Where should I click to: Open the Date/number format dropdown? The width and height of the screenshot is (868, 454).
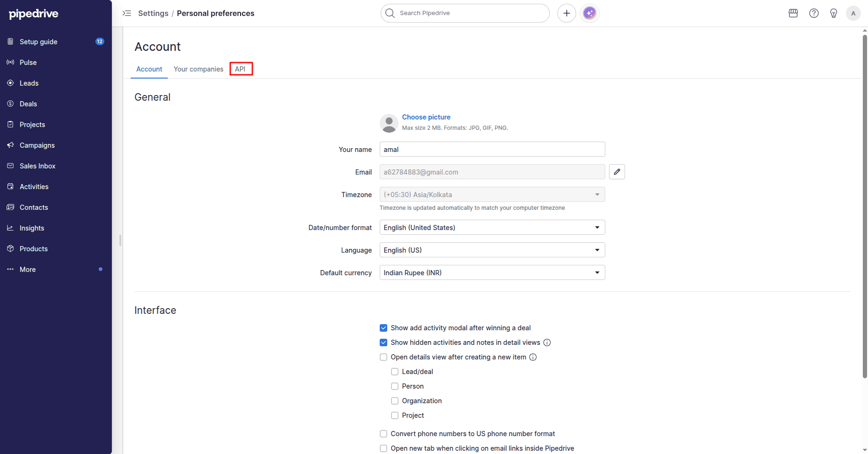pos(492,227)
